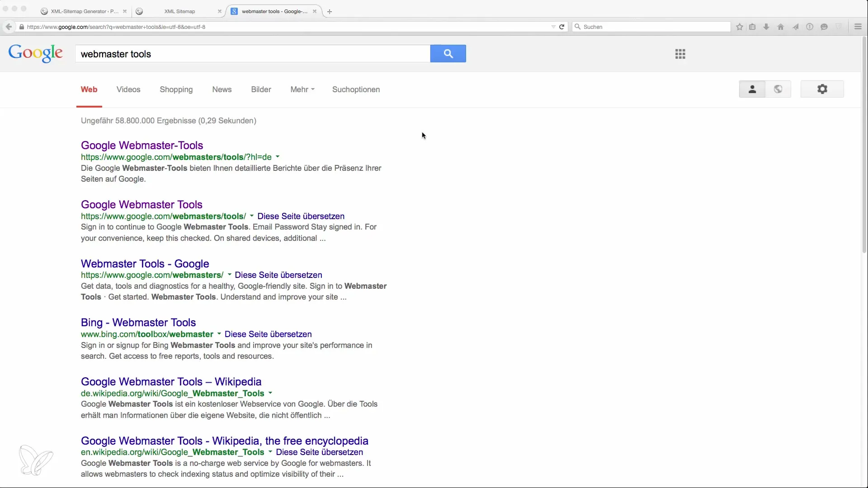Image resolution: width=868 pixels, height=488 pixels.
Task: Expand arrow next to google.com/webmasters/tools/ URL
Action: [x=252, y=216]
